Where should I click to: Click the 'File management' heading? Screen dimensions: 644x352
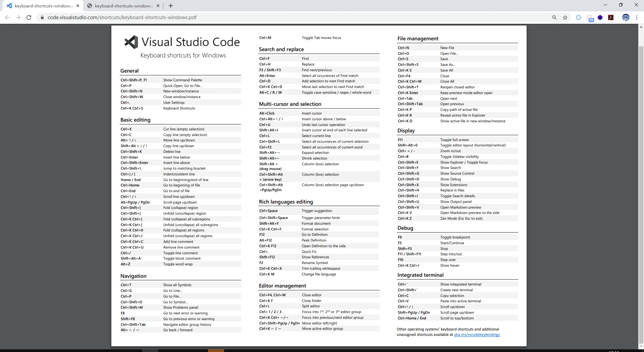click(x=418, y=39)
